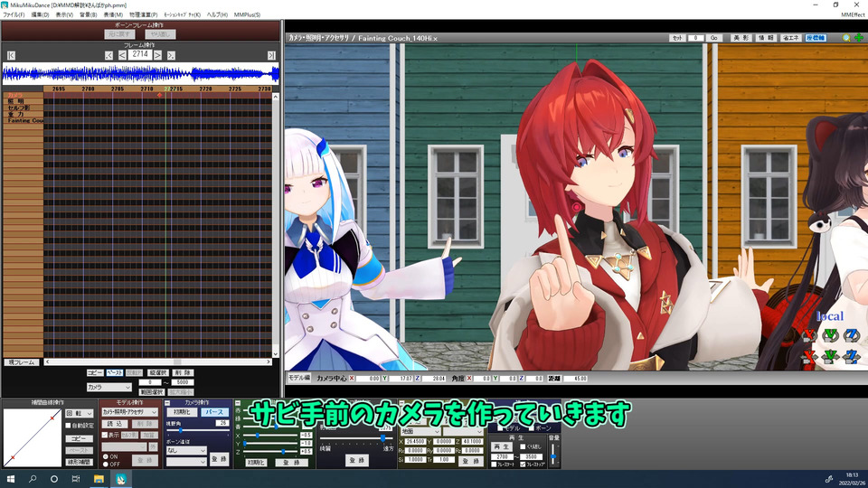Click the 再生 play button
The width and height of the screenshot is (868, 488).
pyautogui.click(x=502, y=446)
